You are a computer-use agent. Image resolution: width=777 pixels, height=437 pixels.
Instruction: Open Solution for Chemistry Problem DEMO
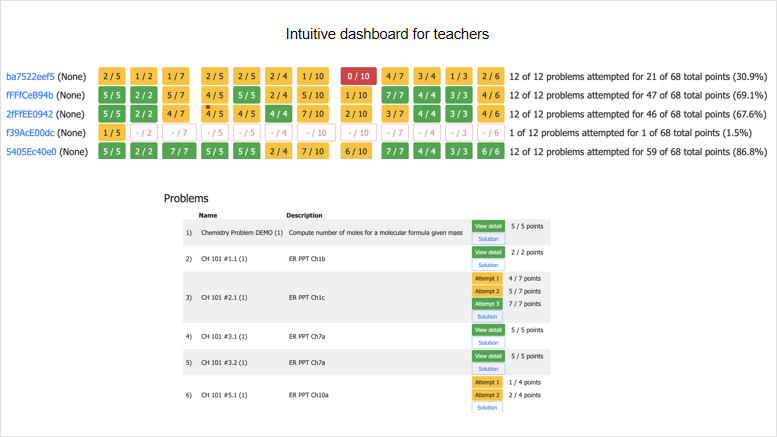pos(487,239)
